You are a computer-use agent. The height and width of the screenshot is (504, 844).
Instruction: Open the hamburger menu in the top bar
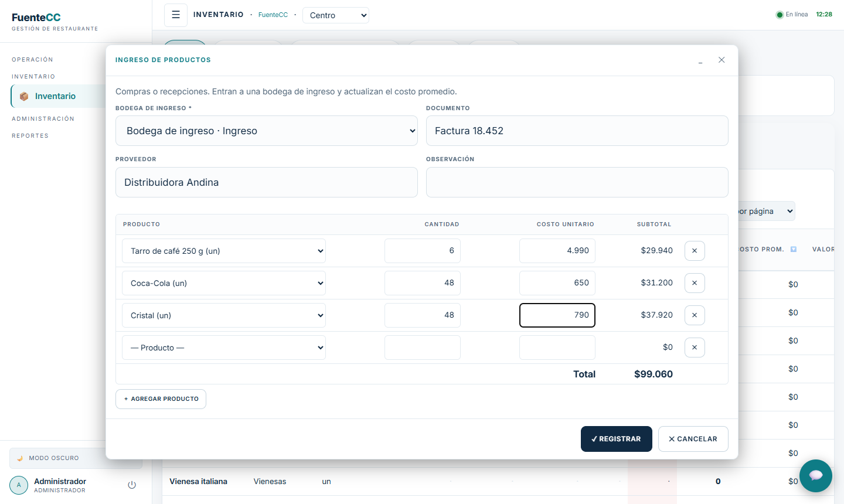click(x=176, y=15)
